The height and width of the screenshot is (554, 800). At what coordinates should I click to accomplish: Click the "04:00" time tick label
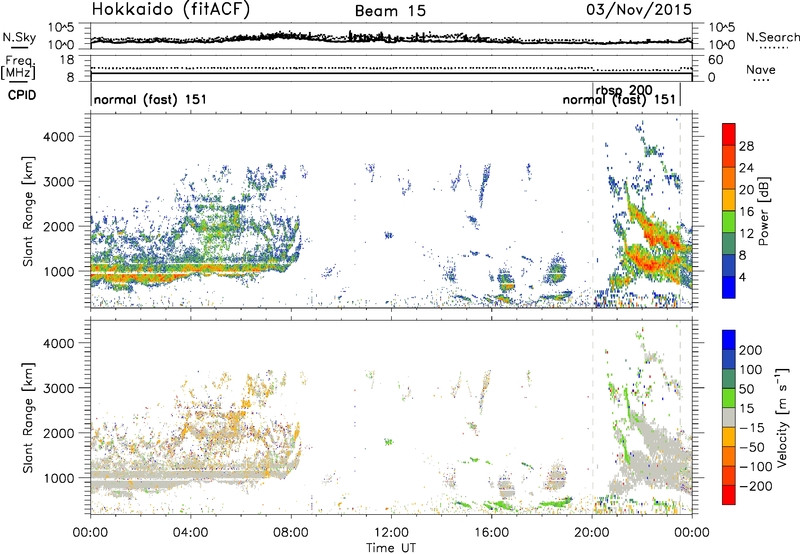click(190, 533)
